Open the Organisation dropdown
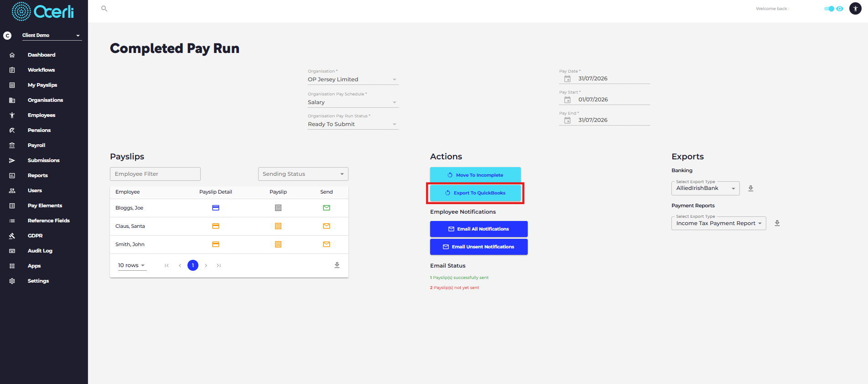The width and height of the screenshot is (868, 384). [353, 79]
